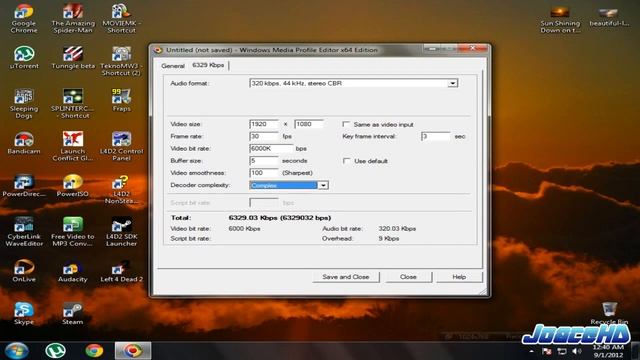Open the Windows Start menu
Image resolution: width=640 pixels, height=360 pixels.
click(16, 351)
